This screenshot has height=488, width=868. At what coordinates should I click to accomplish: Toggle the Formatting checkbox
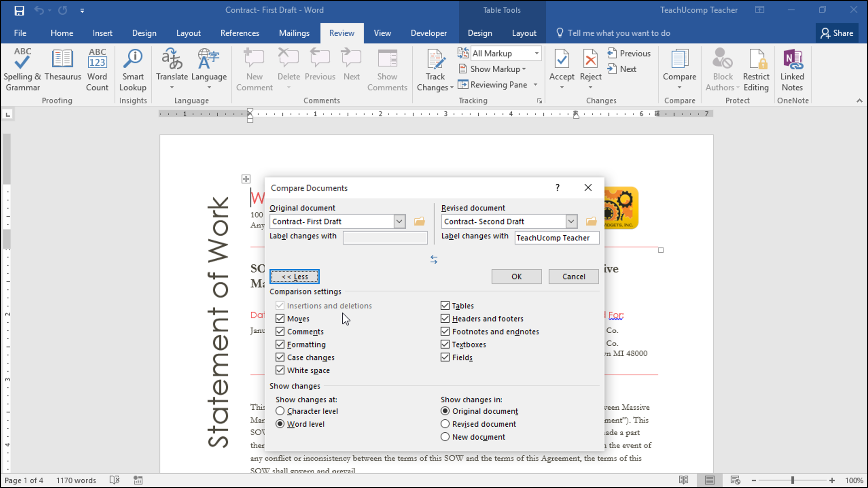click(x=280, y=344)
